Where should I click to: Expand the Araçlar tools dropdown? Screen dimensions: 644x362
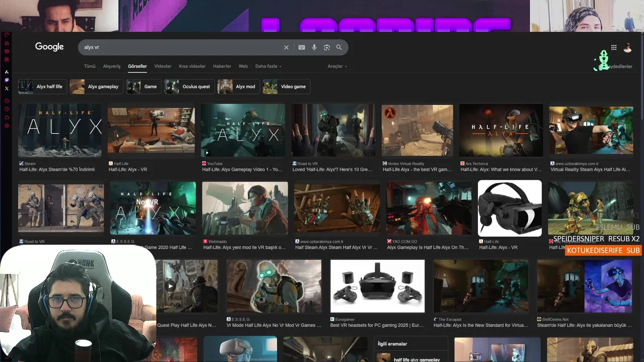[337, 66]
